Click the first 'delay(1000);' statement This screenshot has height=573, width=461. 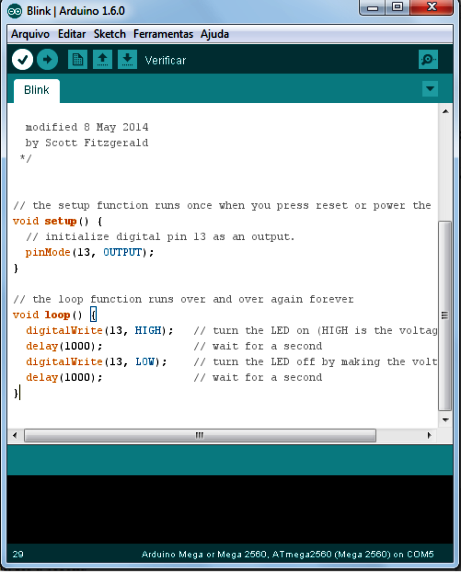(64, 346)
